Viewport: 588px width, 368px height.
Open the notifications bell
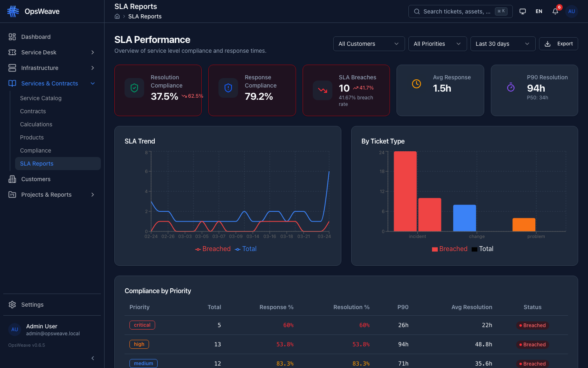555,11
